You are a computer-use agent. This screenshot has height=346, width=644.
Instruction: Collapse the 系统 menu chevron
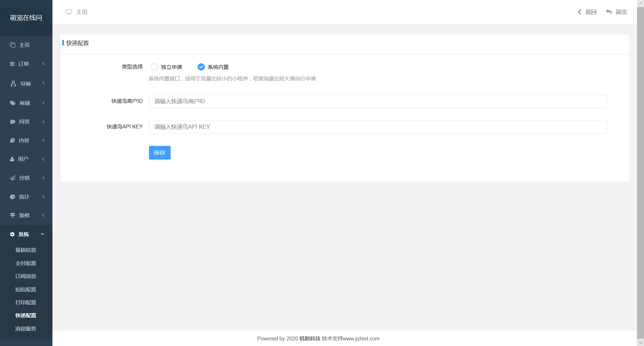coord(43,234)
